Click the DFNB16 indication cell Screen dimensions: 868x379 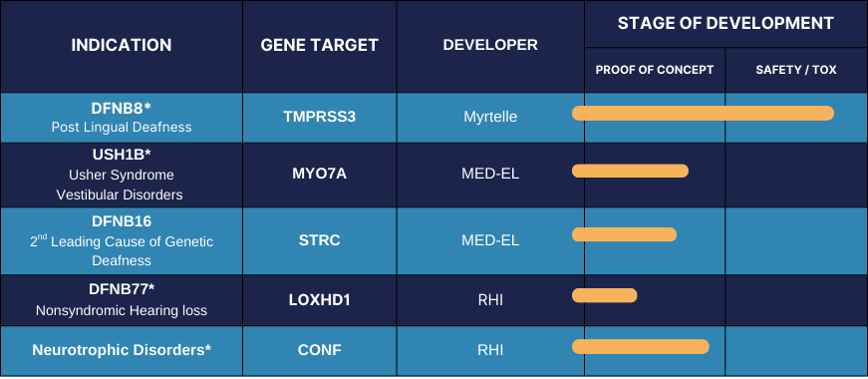click(122, 241)
